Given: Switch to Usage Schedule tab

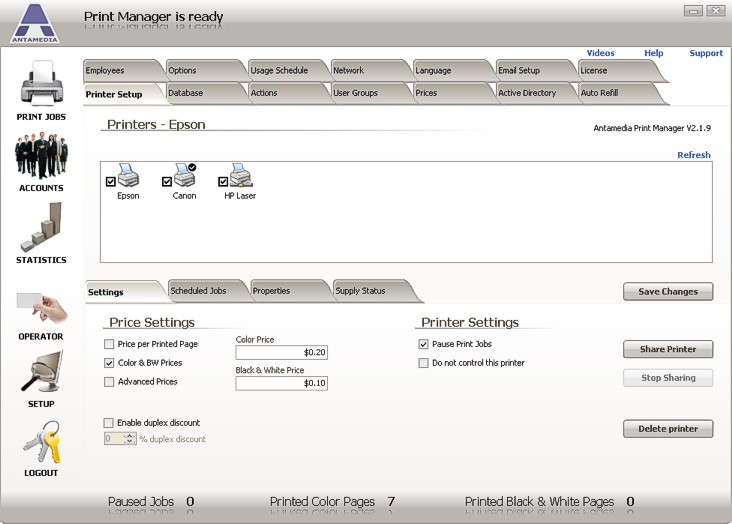Looking at the screenshot, I should tap(287, 71).
